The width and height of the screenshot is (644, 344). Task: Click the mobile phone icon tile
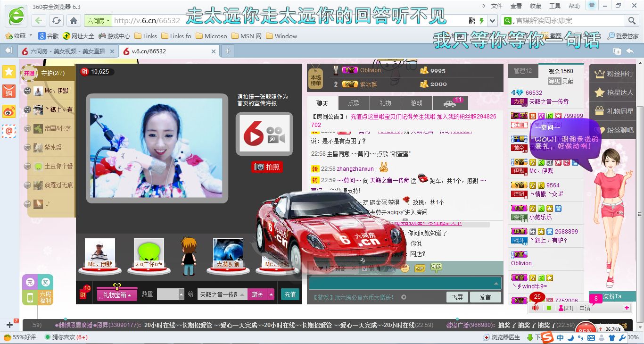click(30, 298)
